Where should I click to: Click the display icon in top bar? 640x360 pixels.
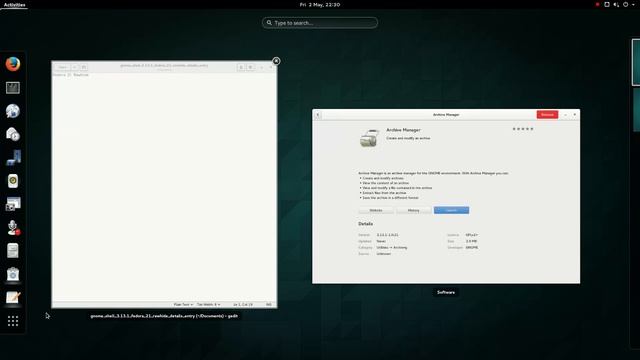pyautogui.click(x=607, y=4)
